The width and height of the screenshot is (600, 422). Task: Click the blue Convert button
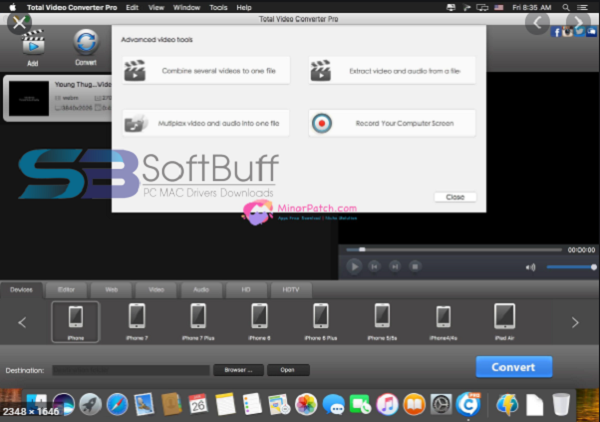pos(514,367)
